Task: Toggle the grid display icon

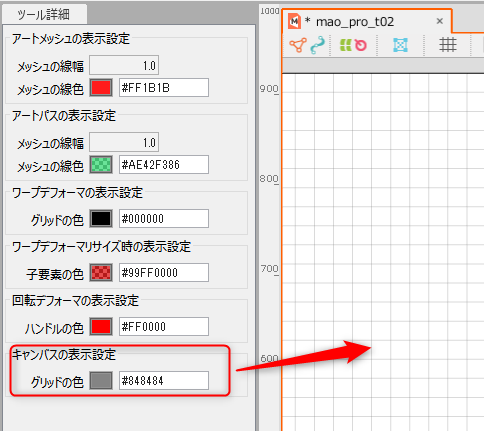Action: (x=447, y=45)
